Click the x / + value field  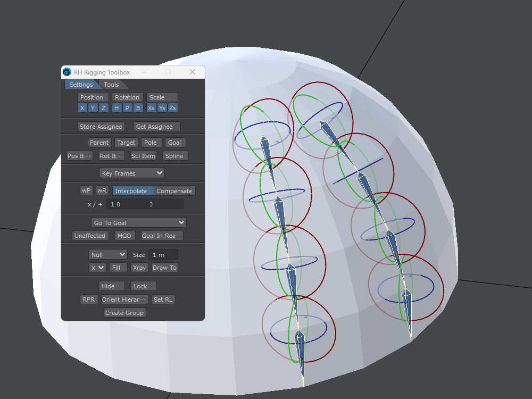[144, 204]
